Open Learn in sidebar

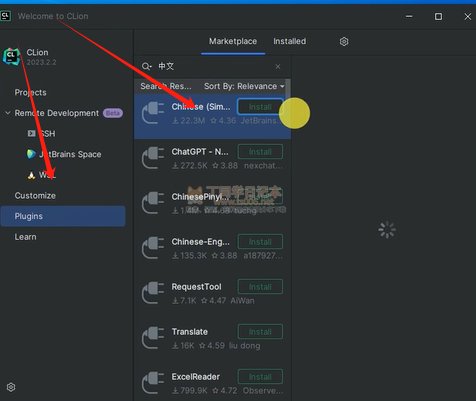[25, 237]
